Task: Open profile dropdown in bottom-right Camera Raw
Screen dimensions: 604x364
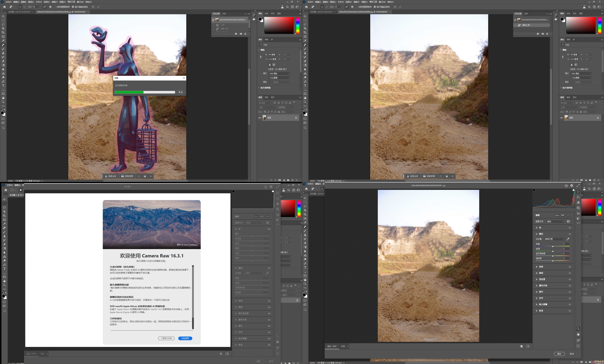Action: [555, 221]
